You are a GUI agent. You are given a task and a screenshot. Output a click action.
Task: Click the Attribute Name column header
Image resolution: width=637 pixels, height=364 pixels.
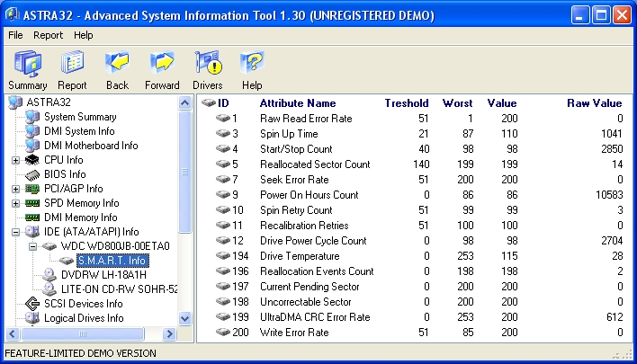298,103
